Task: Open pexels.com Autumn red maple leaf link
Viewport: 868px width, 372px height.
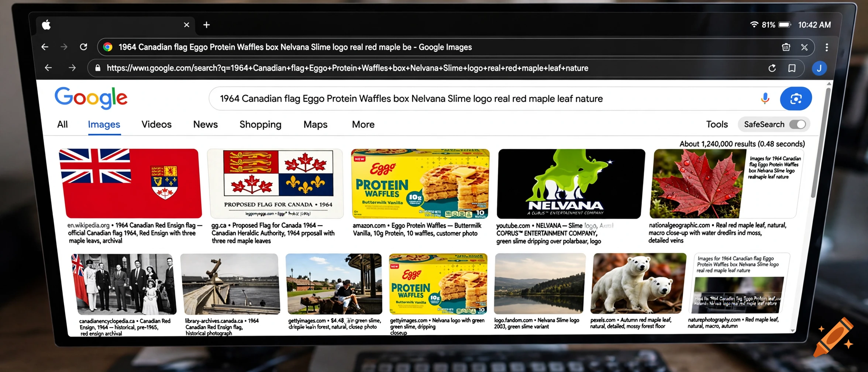Action: click(x=630, y=323)
